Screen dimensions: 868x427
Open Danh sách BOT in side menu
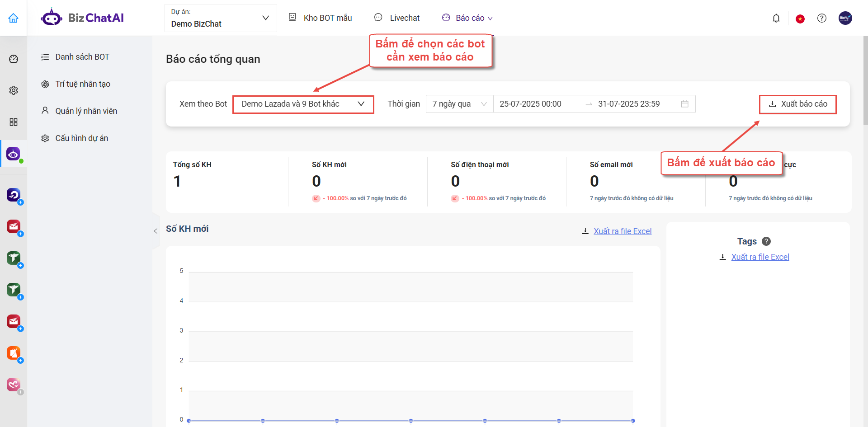82,57
